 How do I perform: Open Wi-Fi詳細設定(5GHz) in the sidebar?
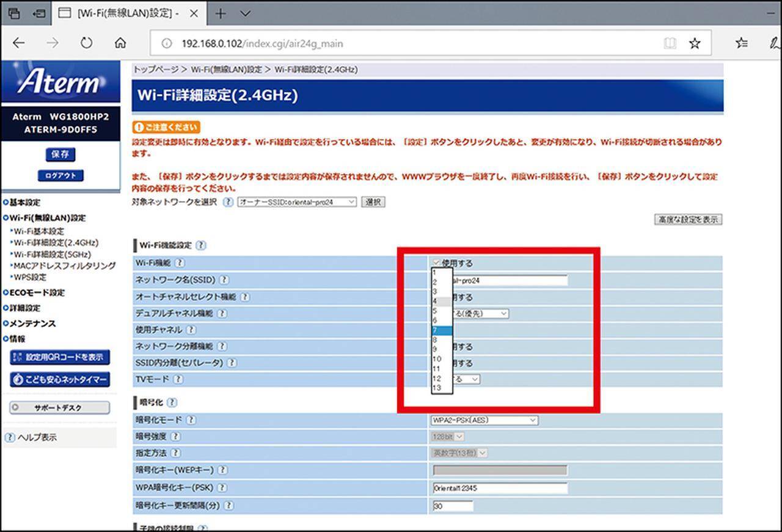pos(52,254)
